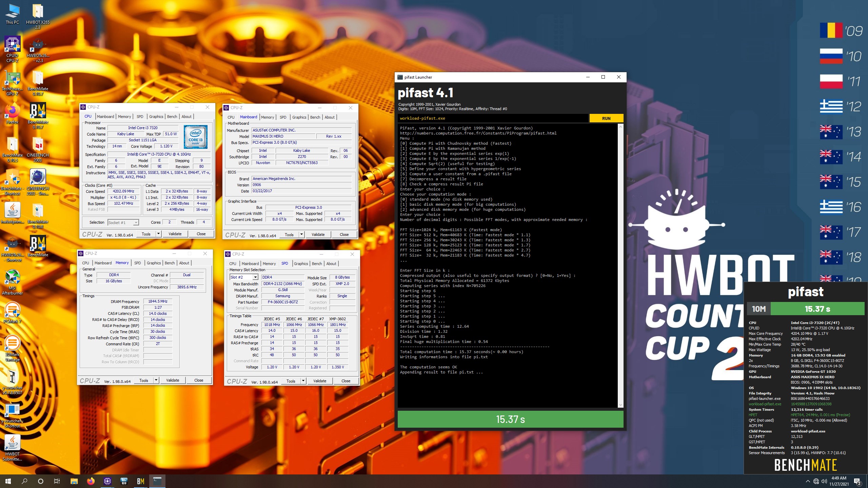Viewport: 868px width, 488px height.
Task: Select SPD tab in CPU-Z Memory window
Action: [137, 263]
